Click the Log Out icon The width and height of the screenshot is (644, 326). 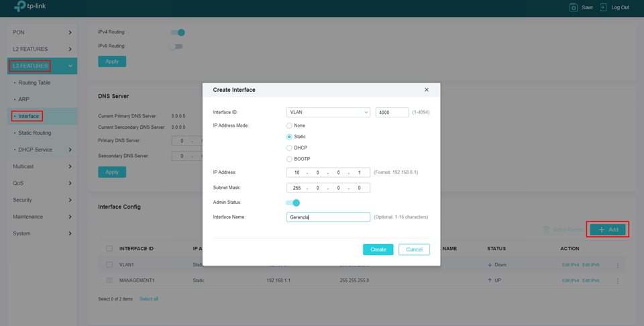604,7
